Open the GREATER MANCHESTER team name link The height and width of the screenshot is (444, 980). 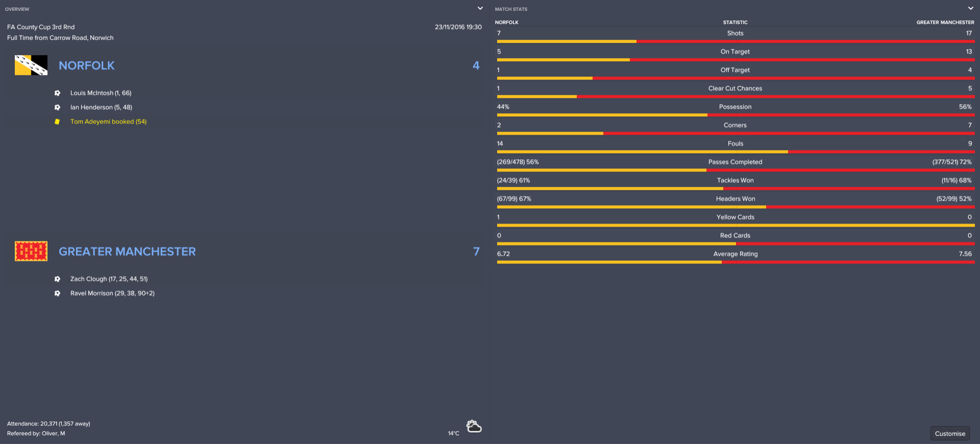pyautogui.click(x=127, y=252)
